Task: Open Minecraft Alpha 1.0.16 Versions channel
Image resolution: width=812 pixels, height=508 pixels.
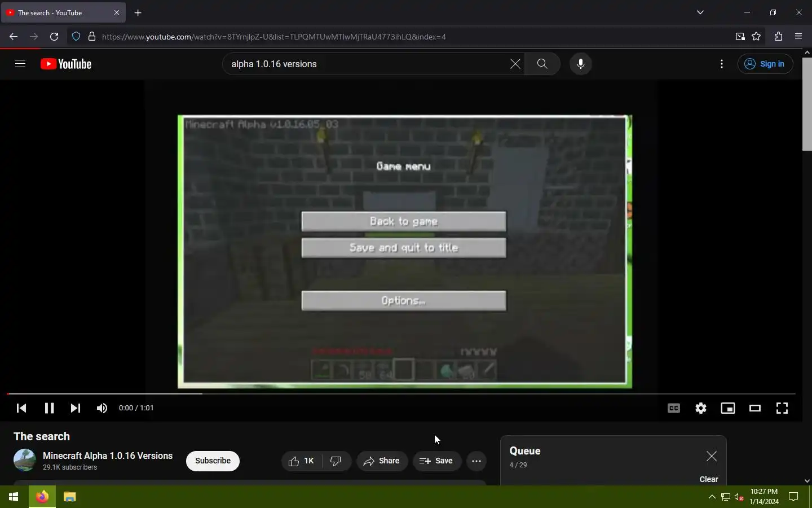Action: tap(108, 456)
